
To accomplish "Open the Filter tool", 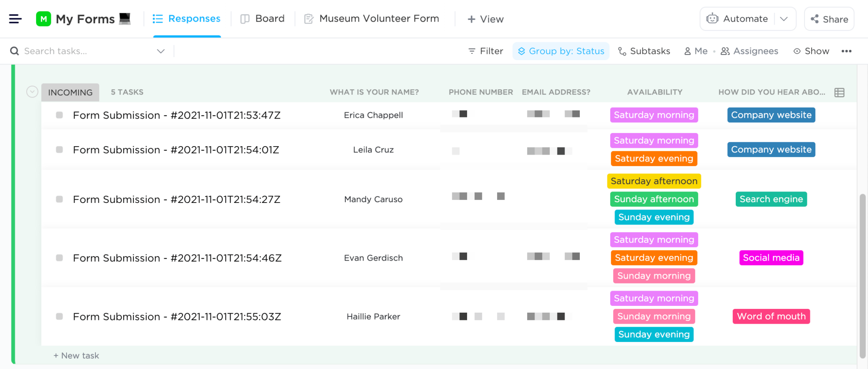I will (486, 51).
